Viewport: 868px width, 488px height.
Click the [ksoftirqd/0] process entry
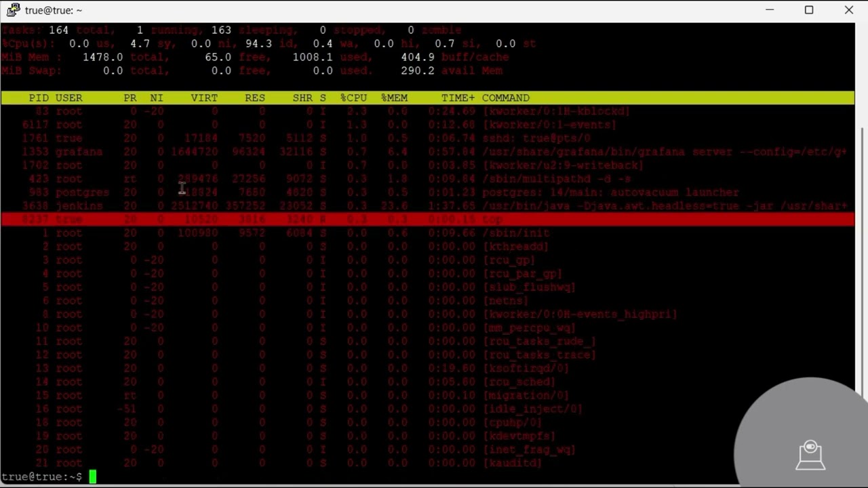point(526,369)
